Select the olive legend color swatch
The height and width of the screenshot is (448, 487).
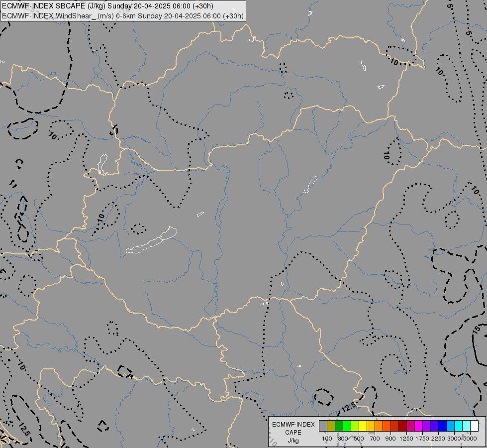point(331,426)
